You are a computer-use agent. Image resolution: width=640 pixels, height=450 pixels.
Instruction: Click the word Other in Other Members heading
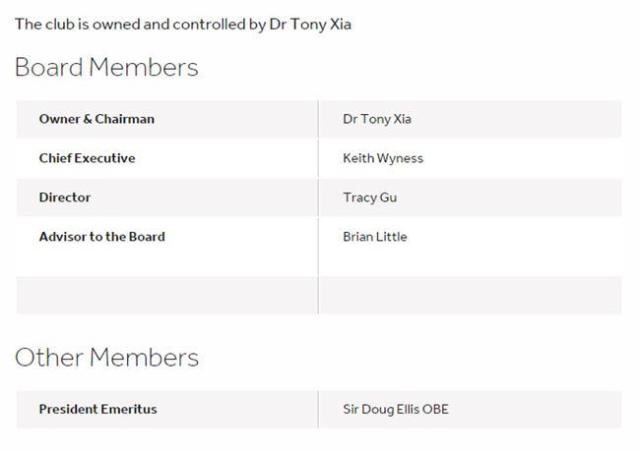(x=45, y=358)
